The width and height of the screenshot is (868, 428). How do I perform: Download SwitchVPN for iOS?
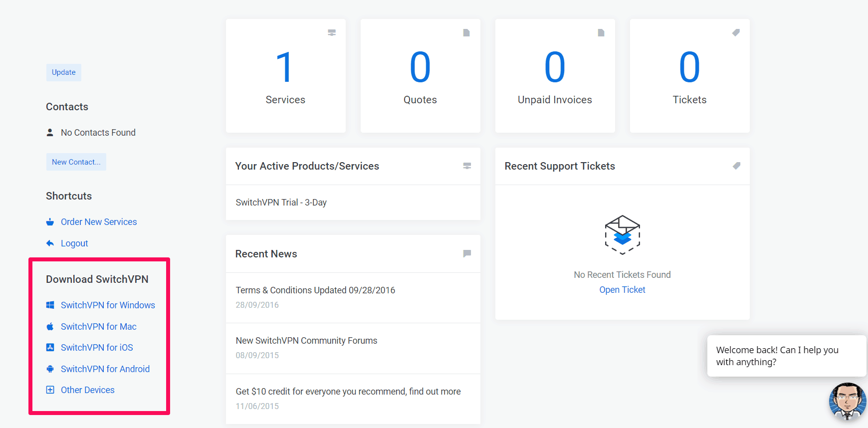[97, 347]
